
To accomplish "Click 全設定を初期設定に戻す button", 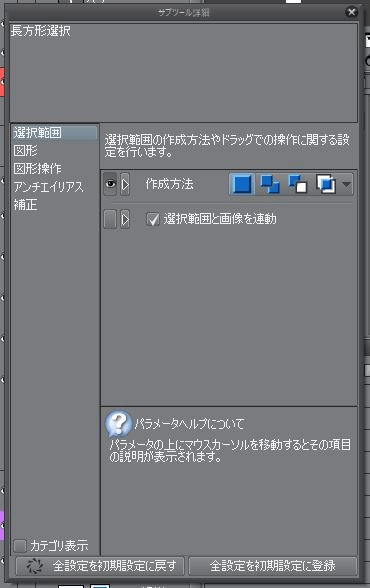I will coord(100,566).
